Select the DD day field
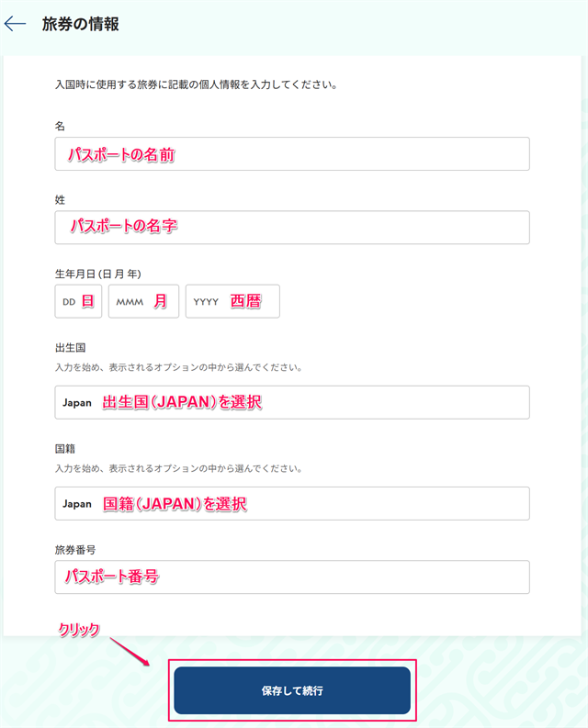Image resolution: width=588 pixels, height=728 pixels. (x=78, y=301)
